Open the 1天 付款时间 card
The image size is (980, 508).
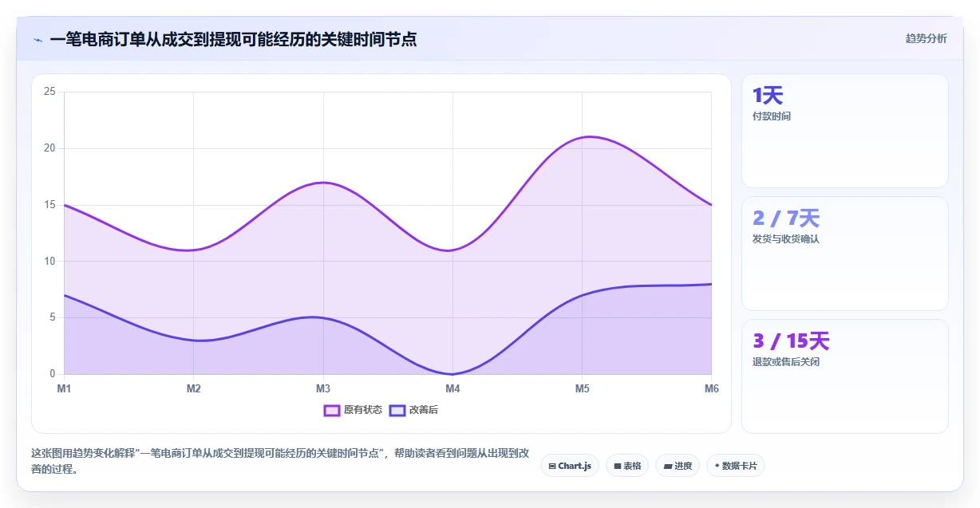click(845, 131)
